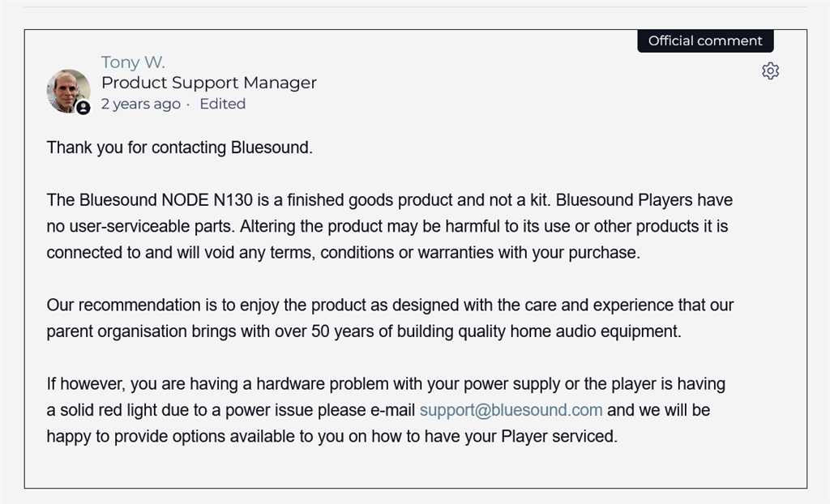
Task: Click the line starting 'If however, you'
Action: pyautogui.click(x=385, y=384)
